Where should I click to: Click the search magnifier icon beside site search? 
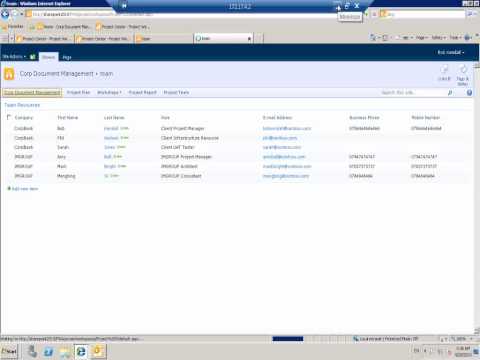450,93
